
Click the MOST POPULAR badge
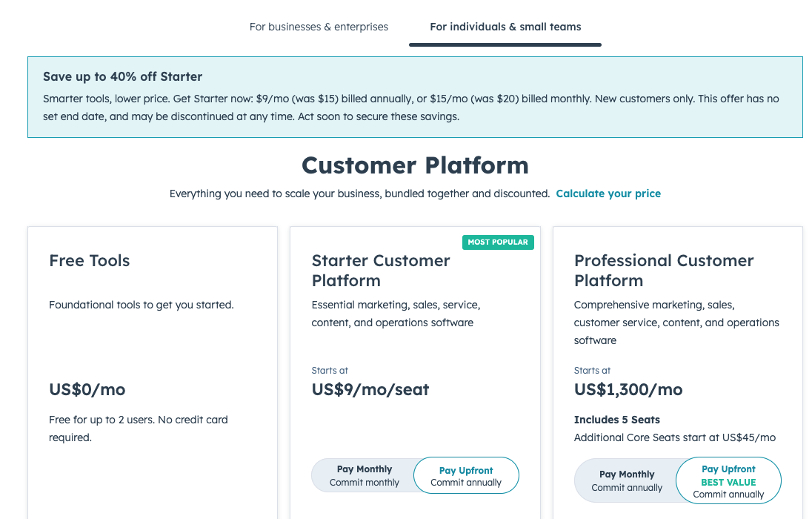click(x=498, y=242)
